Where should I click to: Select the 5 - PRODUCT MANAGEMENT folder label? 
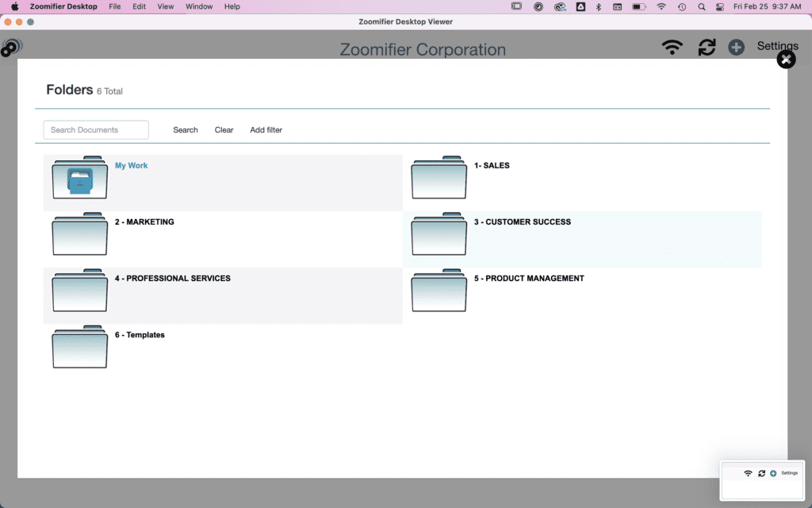coord(529,279)
